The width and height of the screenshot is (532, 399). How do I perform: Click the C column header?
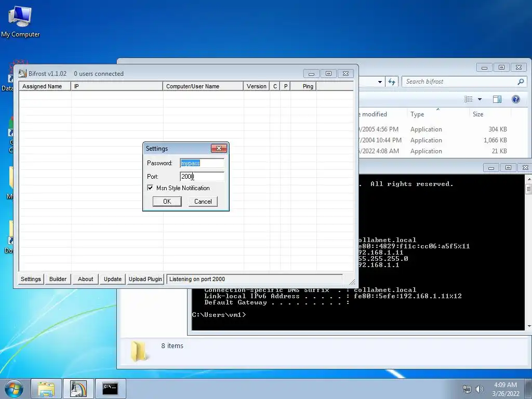pyautogui.click(x=275, y=86)
